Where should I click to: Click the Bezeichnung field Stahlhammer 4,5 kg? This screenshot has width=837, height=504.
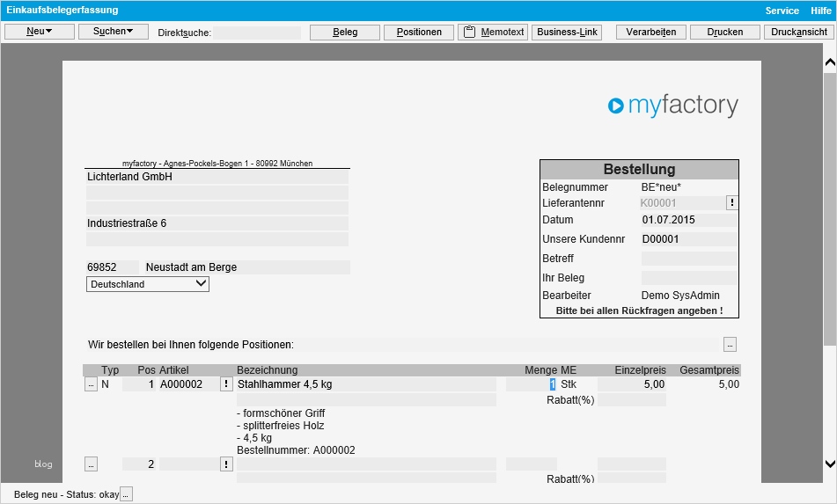coord(366,384)
